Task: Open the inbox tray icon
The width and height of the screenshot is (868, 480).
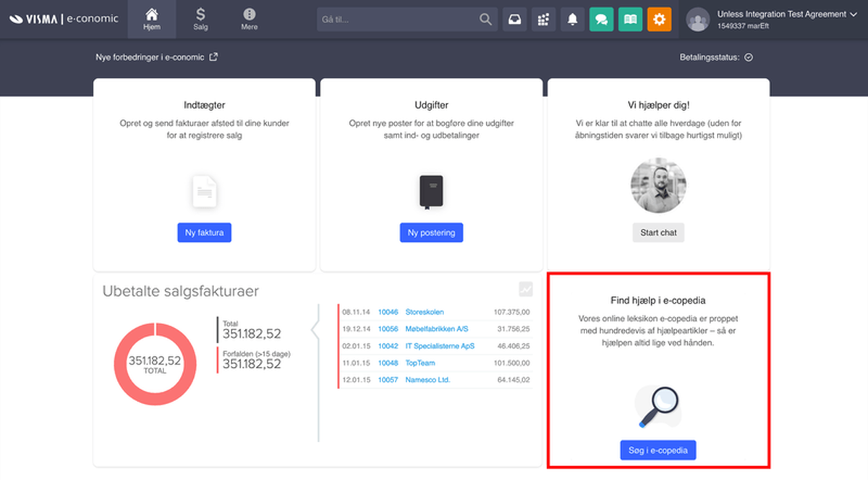Action: pyautogui.click(x=514, y=20)
